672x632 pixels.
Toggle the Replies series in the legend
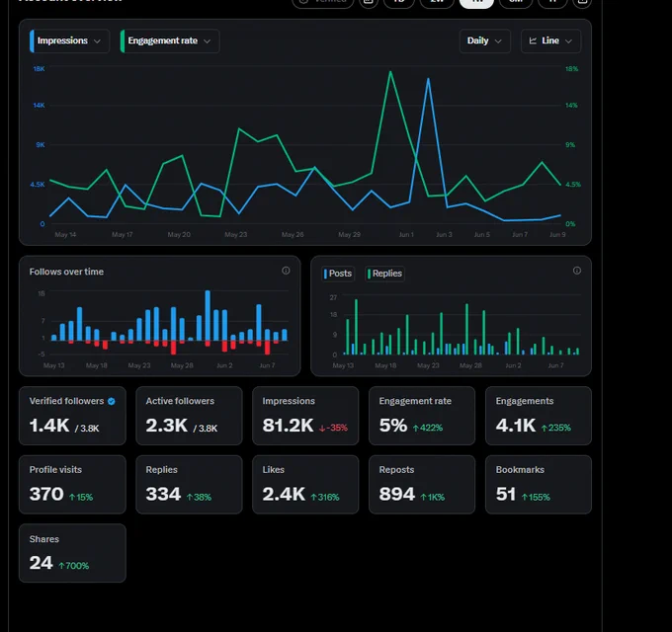384,274
